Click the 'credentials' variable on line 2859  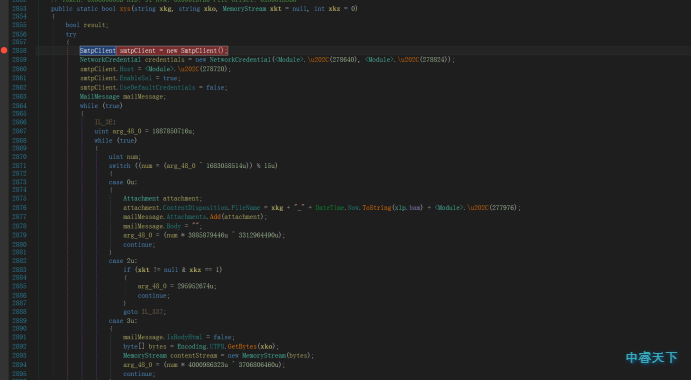tap(165, 60)
